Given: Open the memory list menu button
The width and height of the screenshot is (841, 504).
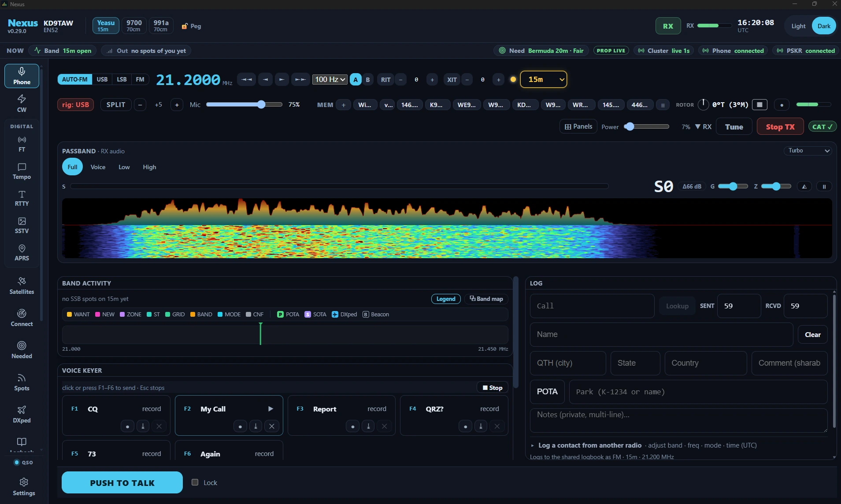Looking at the screenshot, I should click(x=663, y=105).
